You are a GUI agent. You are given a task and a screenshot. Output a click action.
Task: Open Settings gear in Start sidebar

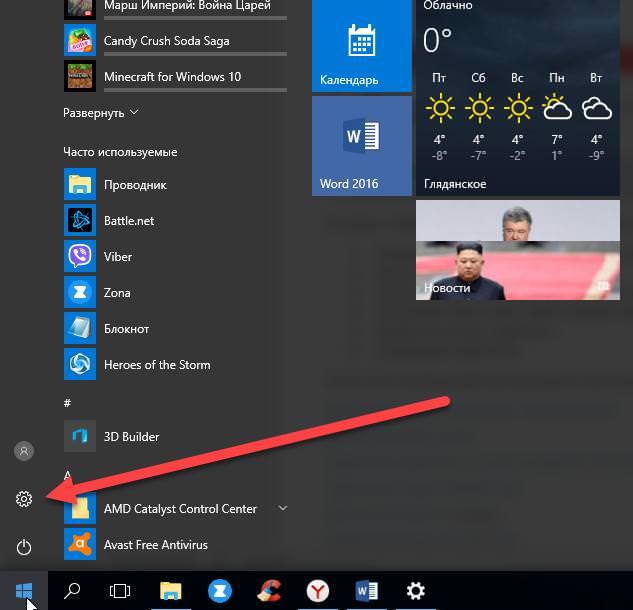coord(24,499)
